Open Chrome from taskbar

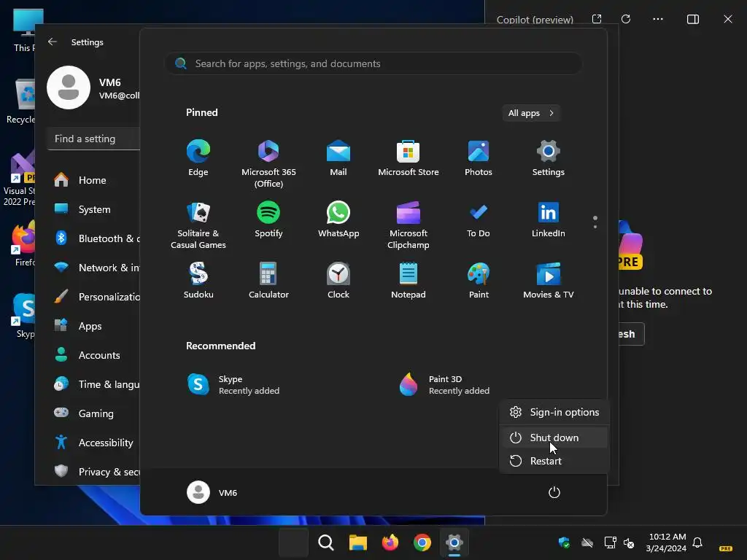422,542
